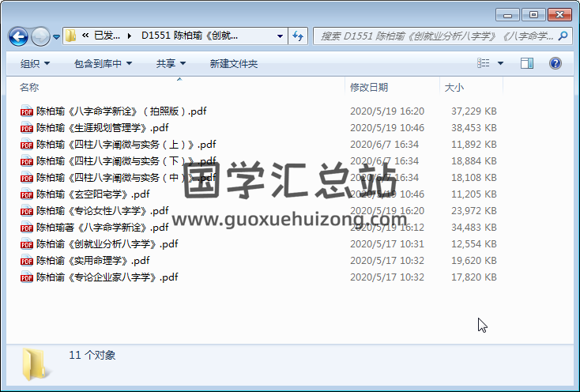Select file 陈柏瑜《生涯规划管理学》.pdf
The height and width of the screenshot is (392, 580).
point(102,127)
